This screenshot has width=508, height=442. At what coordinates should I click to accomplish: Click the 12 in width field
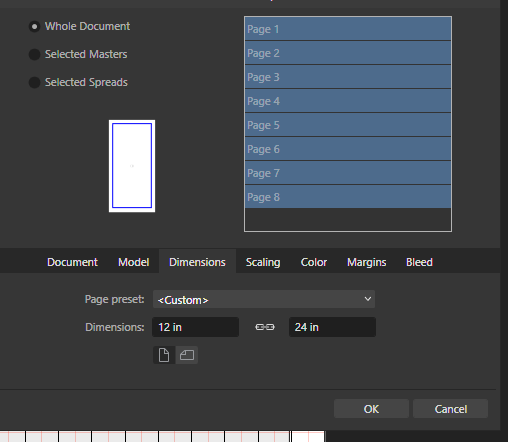coord(195,327)
